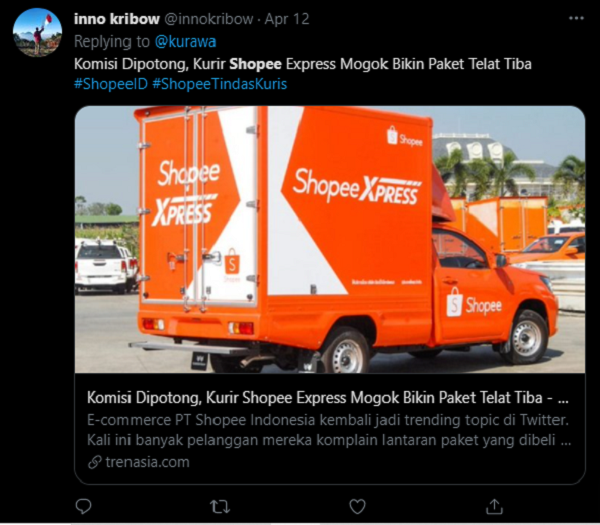Open the share tweet icon
600x525 pixels.
(x=494, y=506)
